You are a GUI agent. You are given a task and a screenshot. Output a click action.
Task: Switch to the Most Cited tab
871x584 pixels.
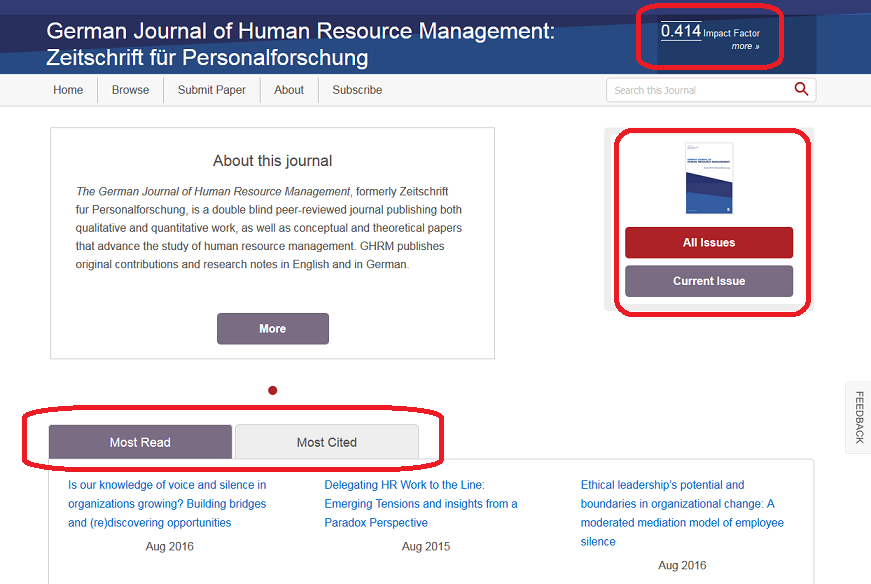(x=326, y=442)
